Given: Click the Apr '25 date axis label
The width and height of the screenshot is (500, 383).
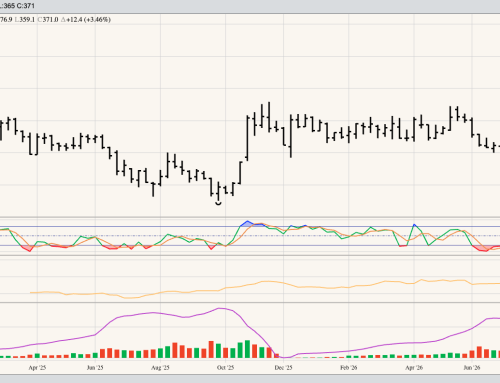Looking at the screenshot, I should point(37,368).
